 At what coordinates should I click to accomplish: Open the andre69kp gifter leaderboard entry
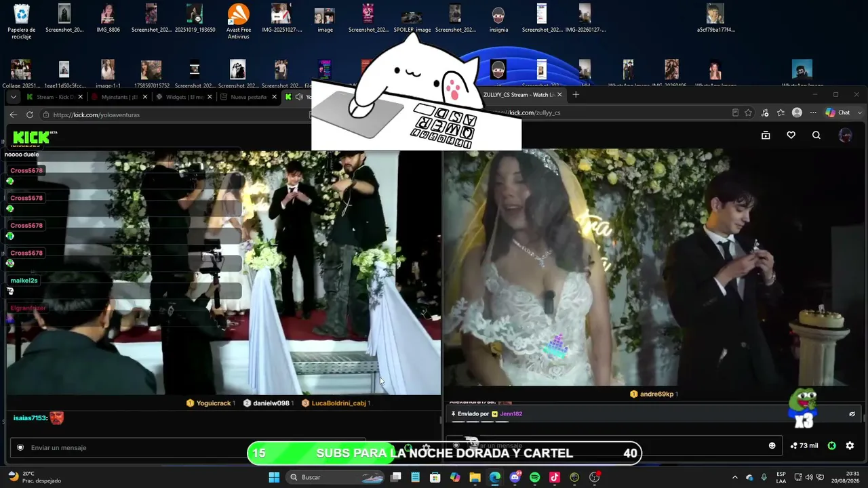(x=654, y=394)
